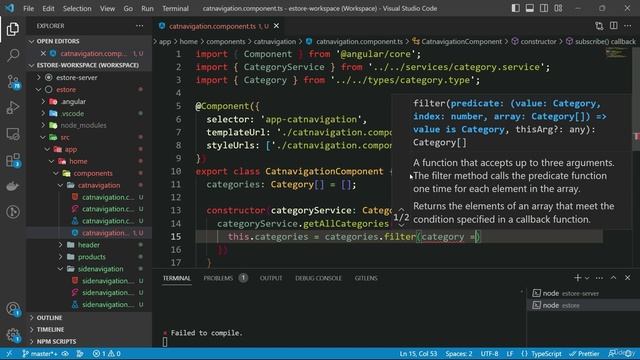Viewport: 640px width, 360px height.
Task: Open Accounts menu in activity bar
Action: pos(13,309)
